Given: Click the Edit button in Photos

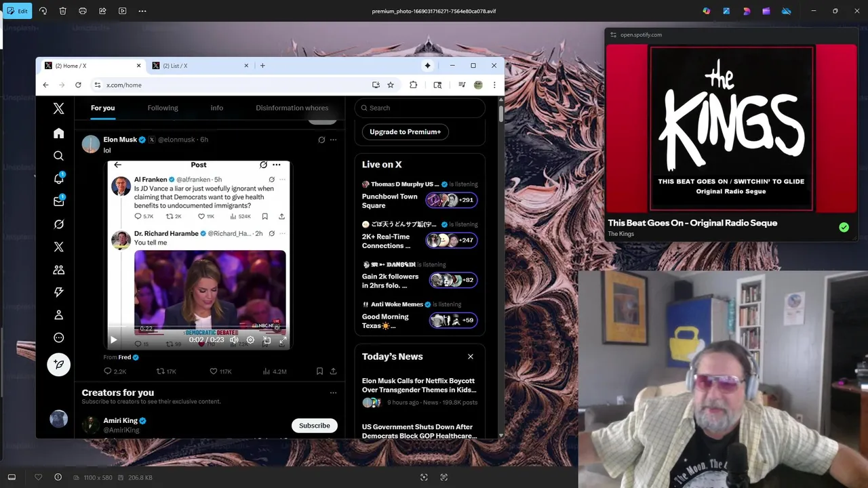Looking at the screenshot, I should click(x=17, y=11).
